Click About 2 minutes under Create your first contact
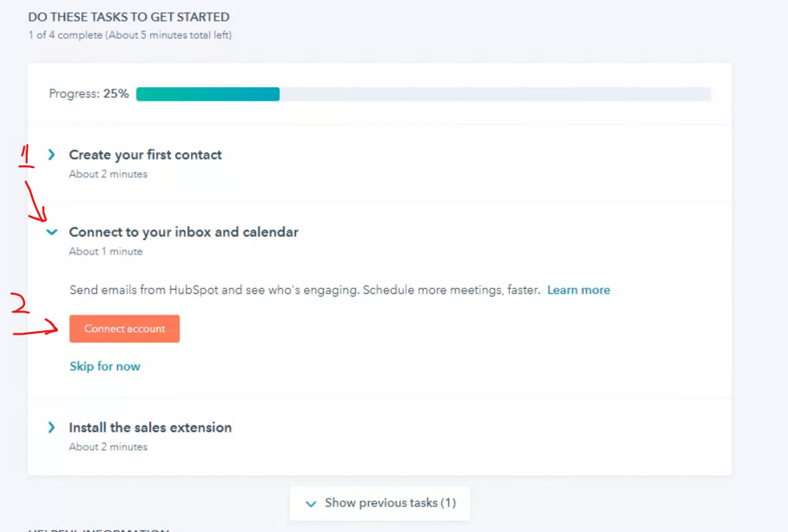 [108, 174]
